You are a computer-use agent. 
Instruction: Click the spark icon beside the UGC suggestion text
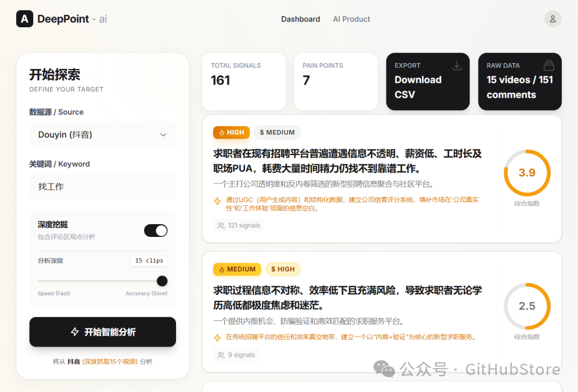click(216, 202)
